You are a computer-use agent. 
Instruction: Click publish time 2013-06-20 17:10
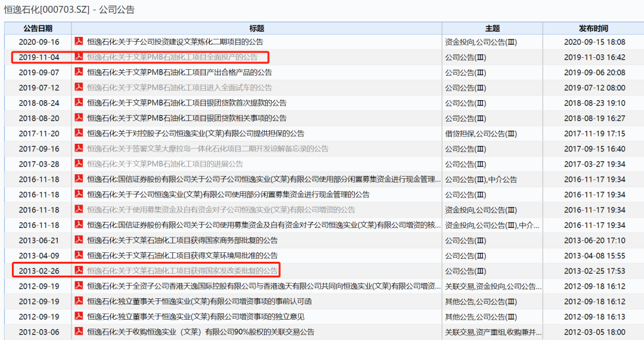595,240
